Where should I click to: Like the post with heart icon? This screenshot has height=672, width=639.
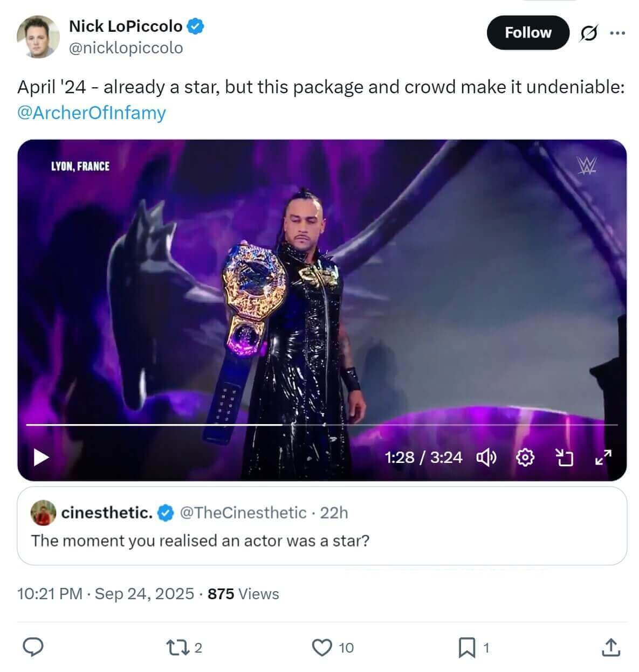click(x=322, y=647)
